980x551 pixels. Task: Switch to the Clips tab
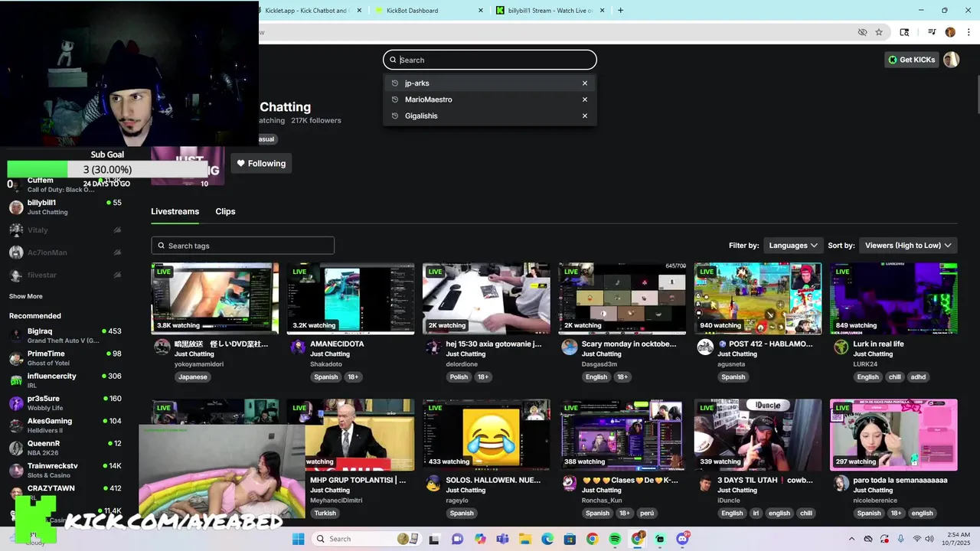[x=225, y=211]
